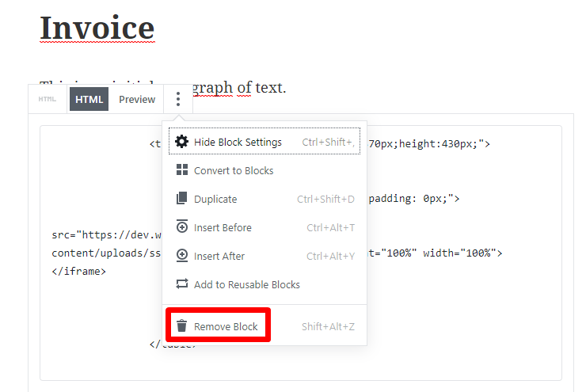Screen dimensions: 586x392
Task: Click the Add to Reusable Blocks loop icon
Action: [x=182, y=284]
